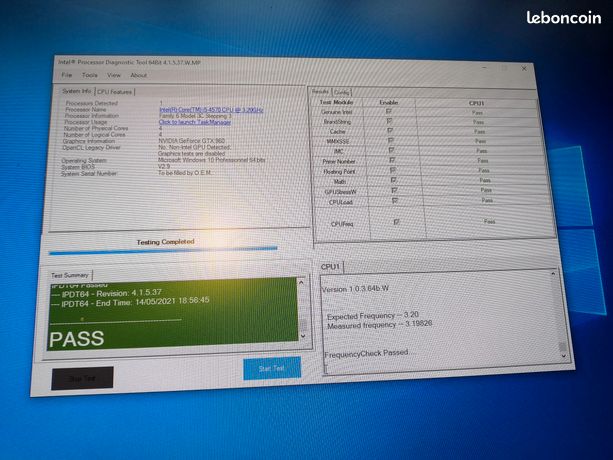The height and width of the screenshot is (460, 613).
Task: Select the System Info tab
Action: [77, 91]
